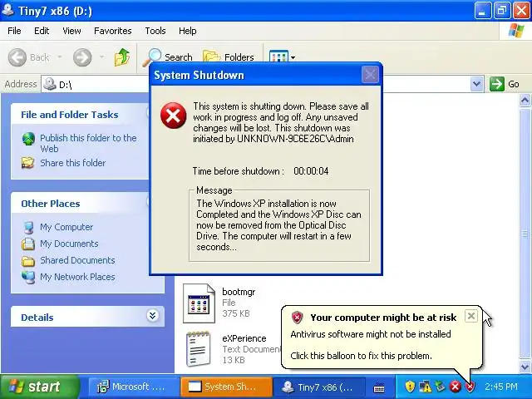Click the Back navigation arrow icon

(17, 57)
